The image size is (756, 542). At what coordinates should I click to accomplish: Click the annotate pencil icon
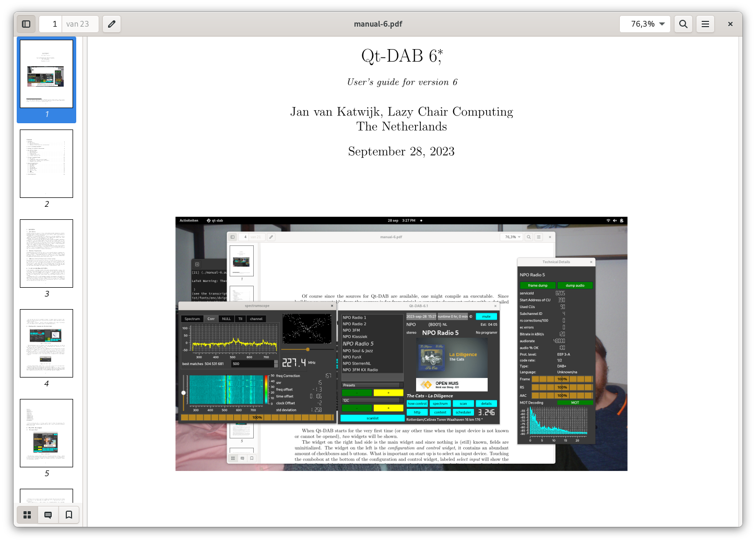pyautogui.click(x=112, y=24)
